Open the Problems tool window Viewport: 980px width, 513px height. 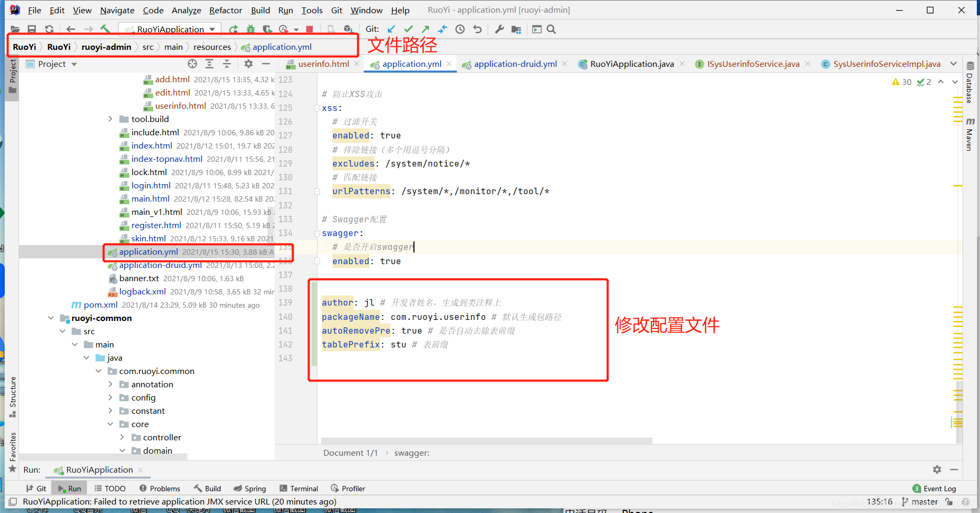point(160,489)
